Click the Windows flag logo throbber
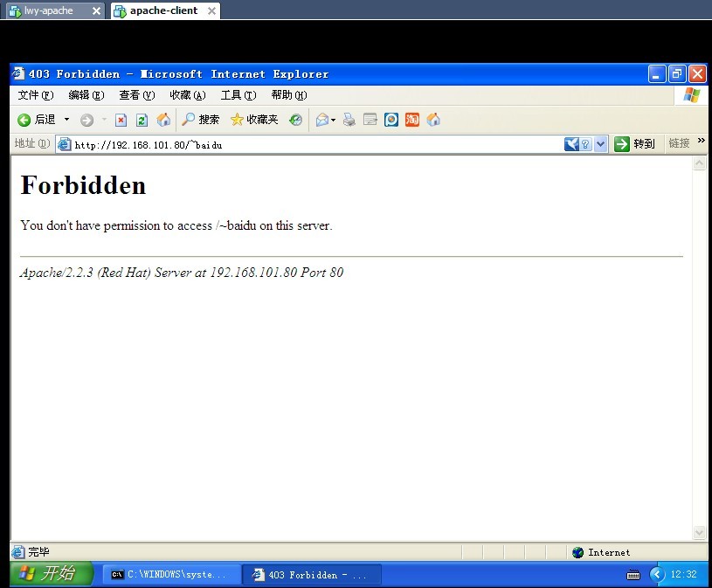712x588 pixels. [691, 95]
